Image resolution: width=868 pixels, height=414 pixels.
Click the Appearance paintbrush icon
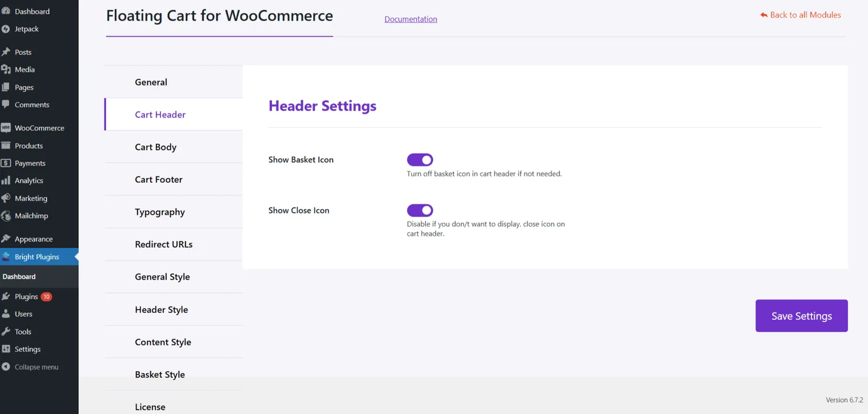coord(6,239)
